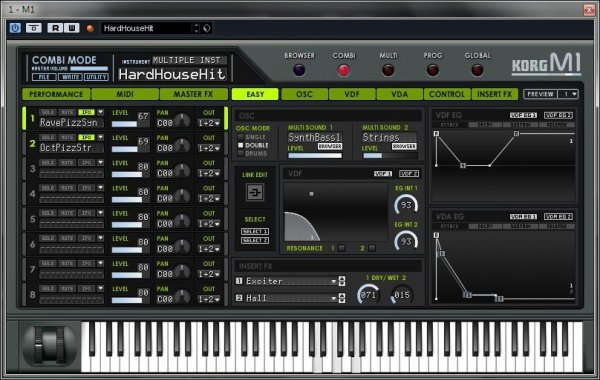The height and width of the screenshot is (380, 600).
Task: Switch to PROG mode lamp
Action: (x=433, y=70)
